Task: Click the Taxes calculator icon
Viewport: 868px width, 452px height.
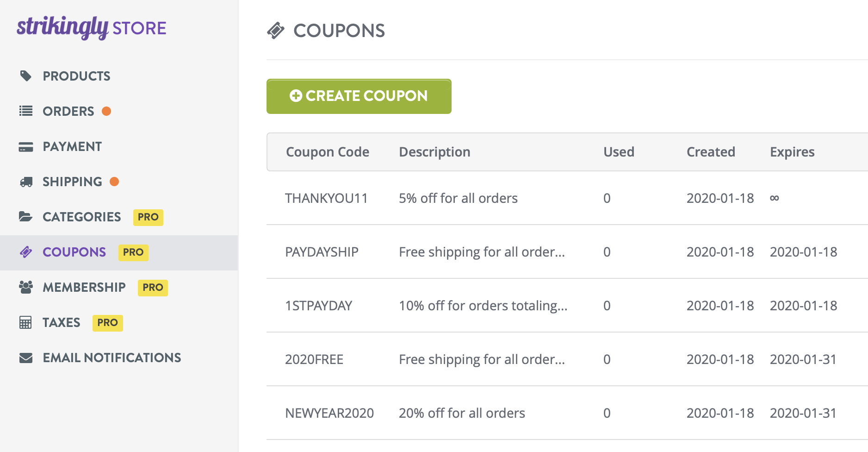Action: coord(25,322)
